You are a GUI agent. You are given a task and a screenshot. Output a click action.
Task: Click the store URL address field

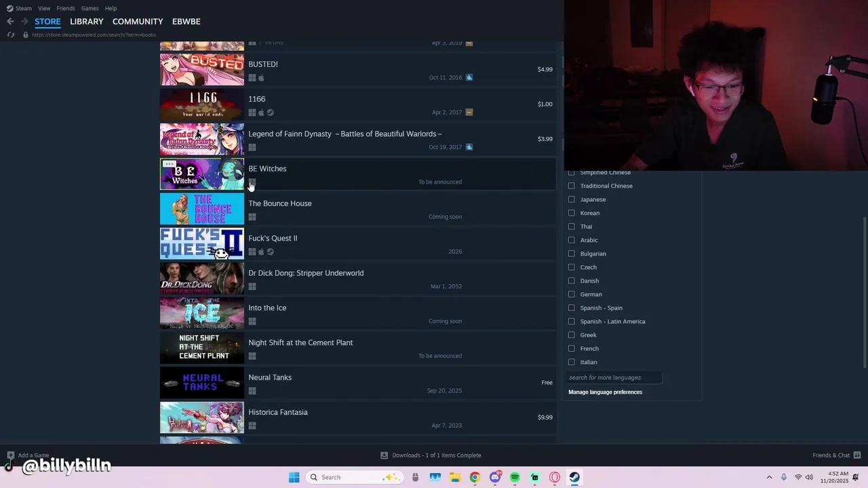point(94,35)
